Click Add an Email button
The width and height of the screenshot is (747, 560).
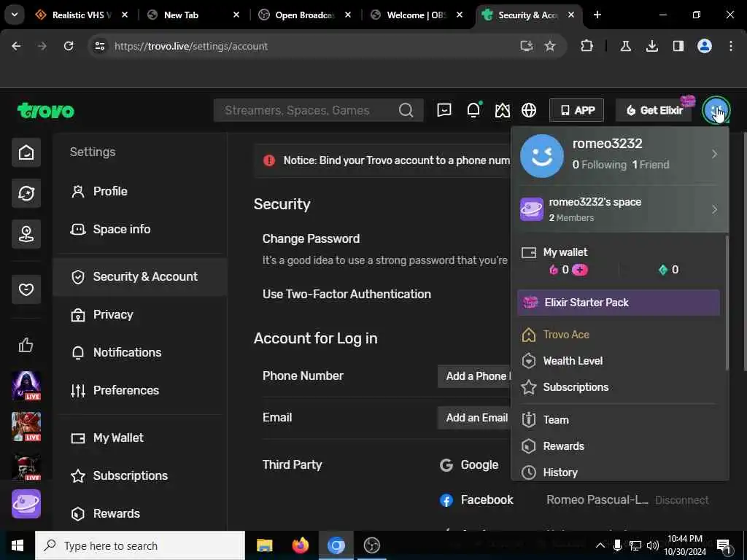(474, 418)
